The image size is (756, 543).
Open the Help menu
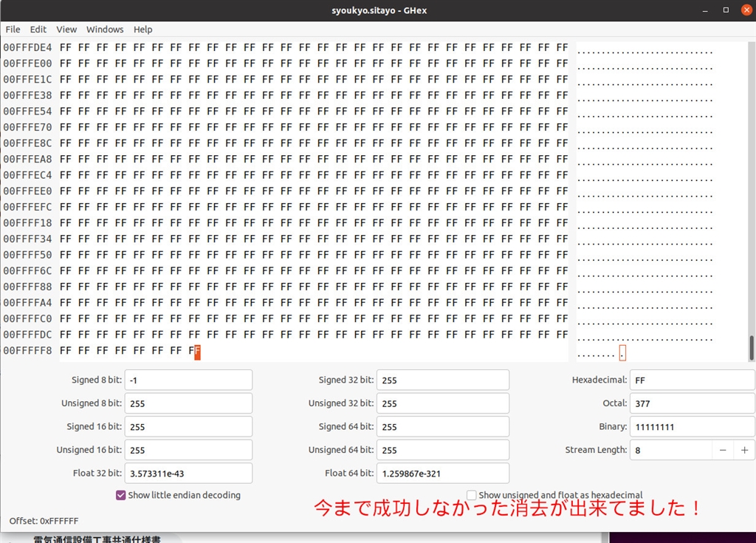[x=142, y=30]
